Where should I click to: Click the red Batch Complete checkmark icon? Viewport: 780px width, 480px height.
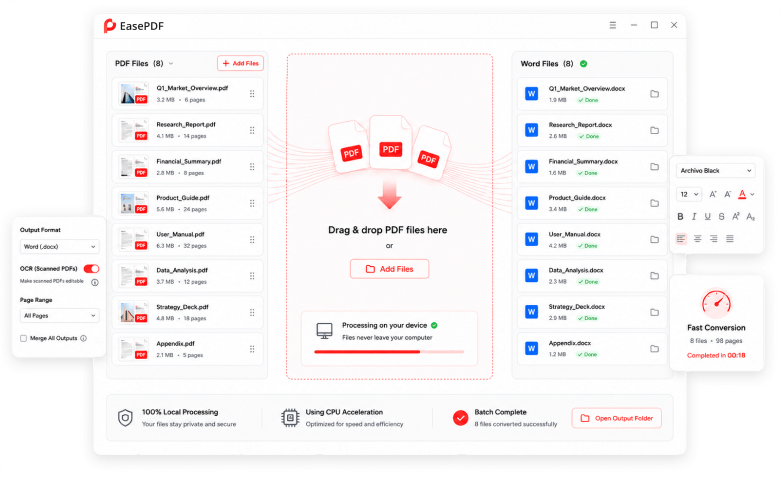[x=460, y=418]
